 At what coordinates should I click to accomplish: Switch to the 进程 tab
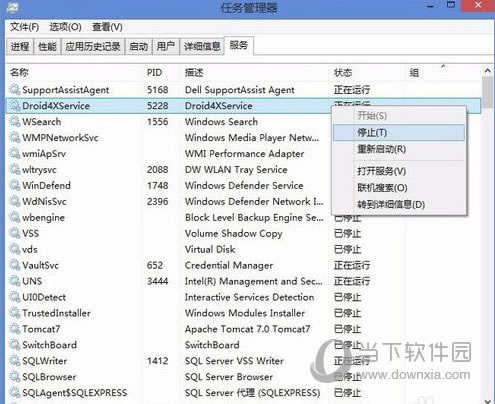20,46
